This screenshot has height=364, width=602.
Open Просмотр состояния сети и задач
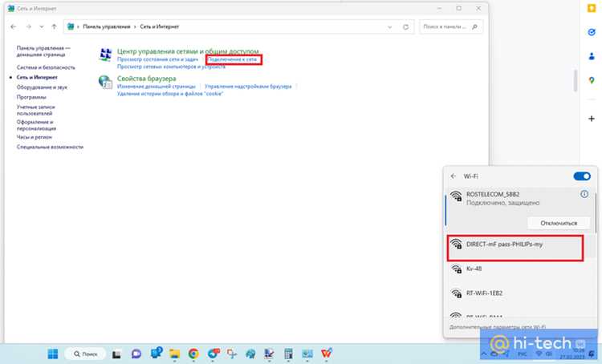pyautogui.click(x=157, y=59)
